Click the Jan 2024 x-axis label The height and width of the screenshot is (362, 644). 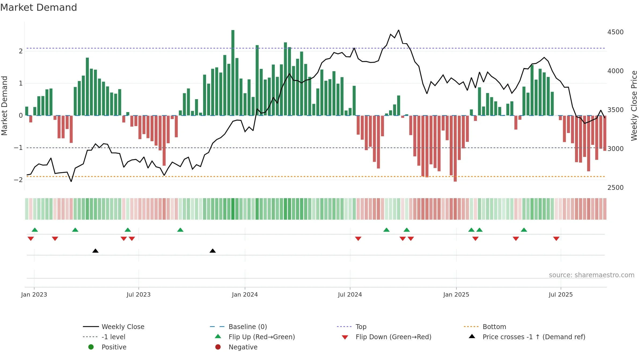pos(245,295)
